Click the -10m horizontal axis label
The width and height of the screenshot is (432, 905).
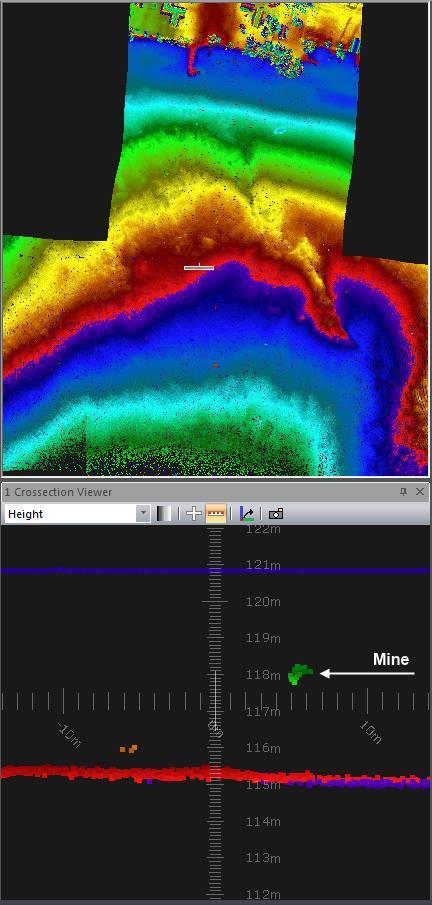69,735
